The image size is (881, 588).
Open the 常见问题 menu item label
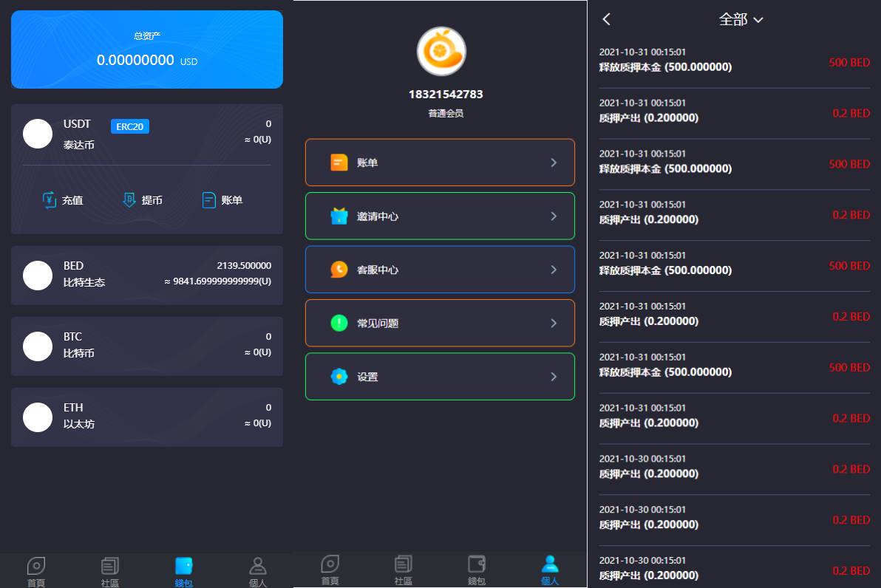click(378, 323)
